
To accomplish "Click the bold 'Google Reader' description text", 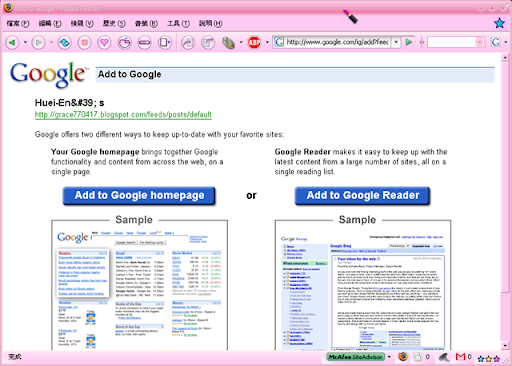I will 302,152.
